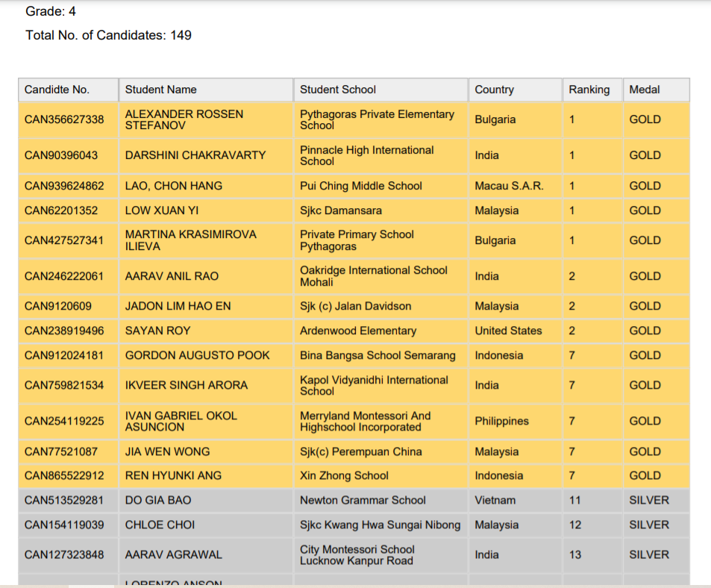The height and width of the screenshot is (588, 711).
Task: Click the Student School column header
Action: [338, 90]
